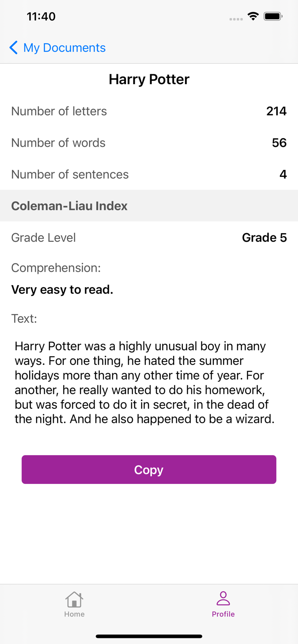
Task: Tap the cellular signal dots in status bar
Action: coord(236,18)
